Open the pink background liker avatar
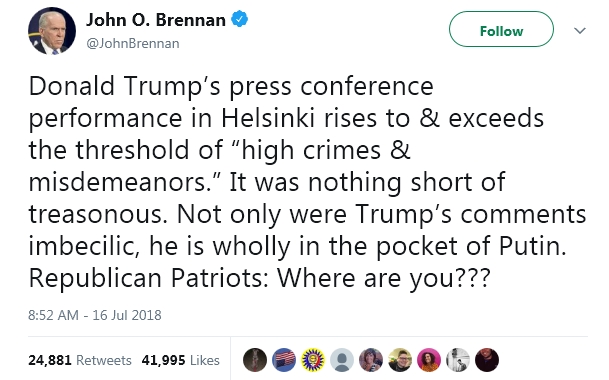Image resolution: width=609 pixels, height=380 pixels. [429, 360]
